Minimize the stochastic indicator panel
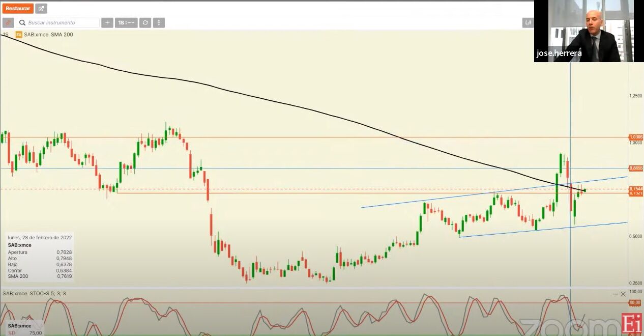Image resolution: width=644 pixels, height=336 pixels. (616, 294)
